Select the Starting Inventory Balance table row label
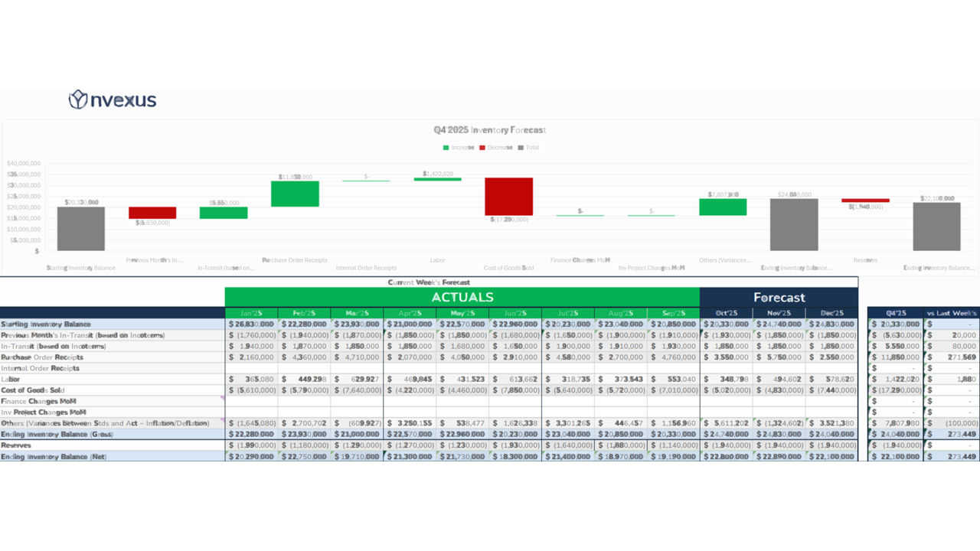The height and width of the screenshot is (551, 980). point(46,324)
